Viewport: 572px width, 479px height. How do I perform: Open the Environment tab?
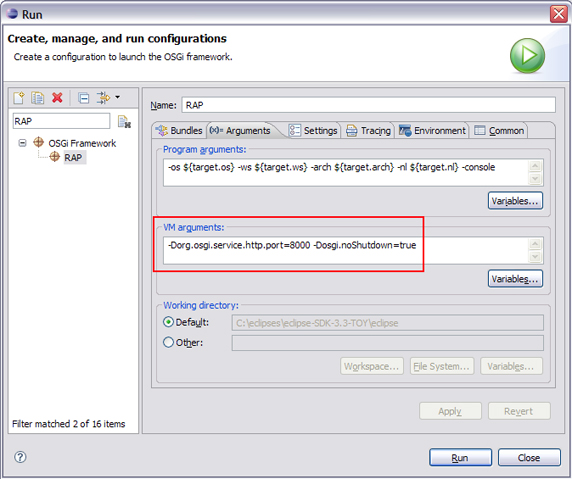coord(432,131)
